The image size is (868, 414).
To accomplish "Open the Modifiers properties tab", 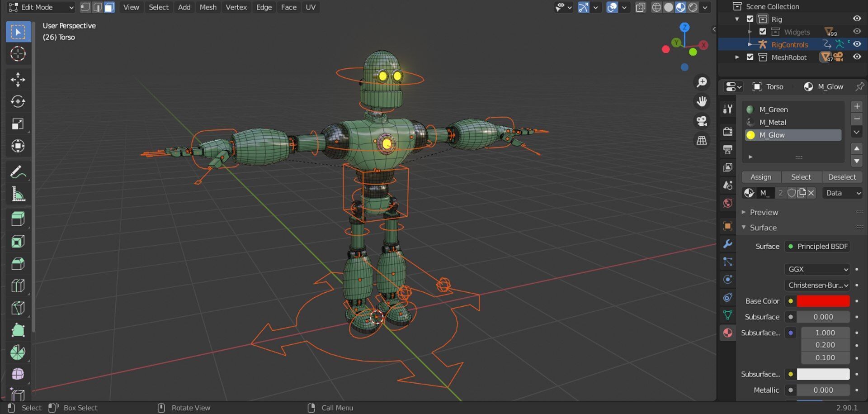I will point(727,244).
